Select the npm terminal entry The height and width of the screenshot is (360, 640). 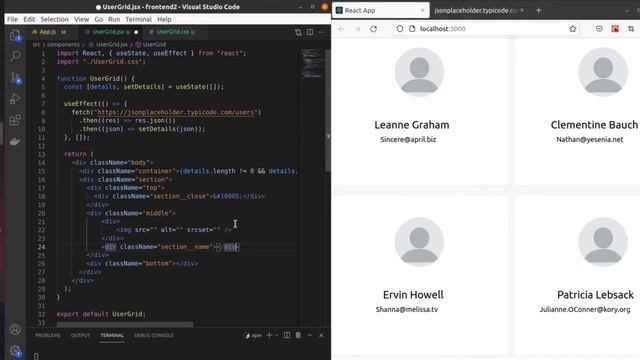(x=253, y=335)
